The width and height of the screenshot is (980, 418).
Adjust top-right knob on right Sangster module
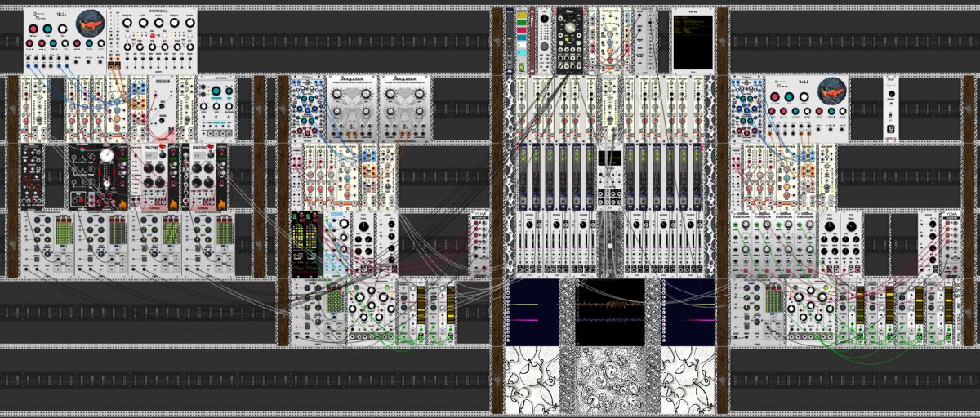(x=420, y=94)
